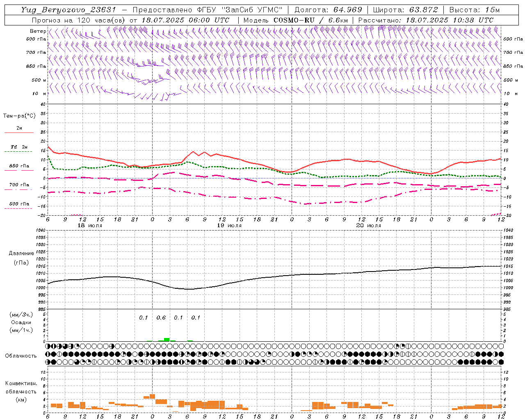Click the station name Yug_Beryozovo_23631
Image resolution: width=525 pixels, height=420 pixels.
(69, 10)
